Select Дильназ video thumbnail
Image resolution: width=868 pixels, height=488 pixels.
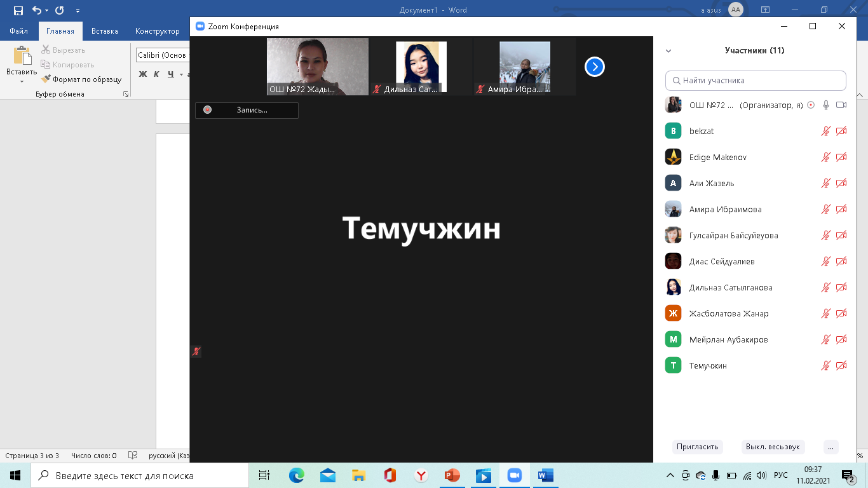pyautogui.click(x=421, y=67)
